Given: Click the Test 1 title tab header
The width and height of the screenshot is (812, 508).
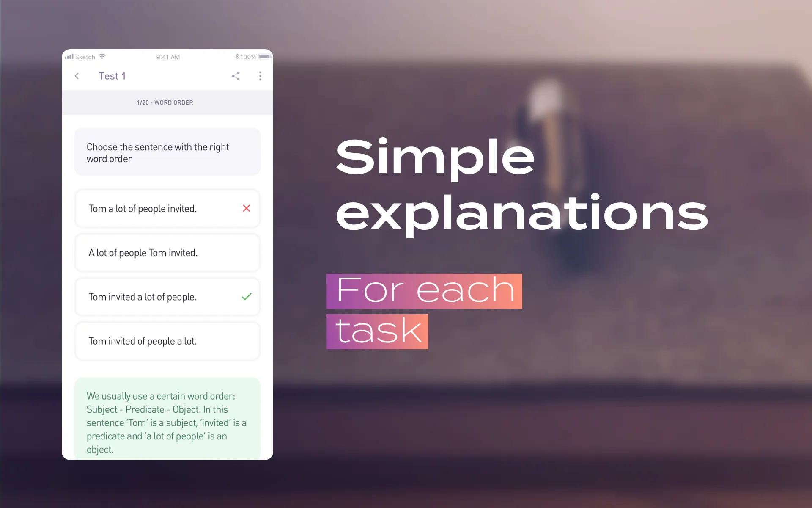Looking at the screenshot, I should [x=112, y=76].
